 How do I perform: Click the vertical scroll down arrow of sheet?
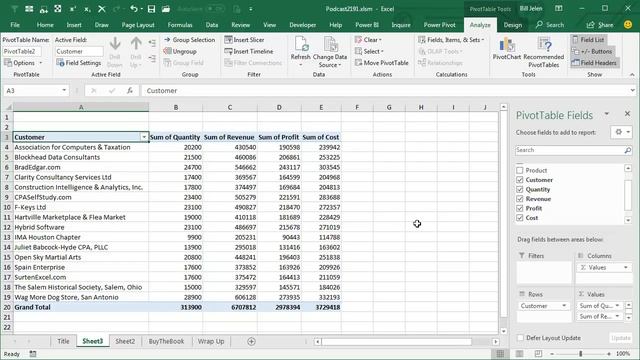coord(504,331)
